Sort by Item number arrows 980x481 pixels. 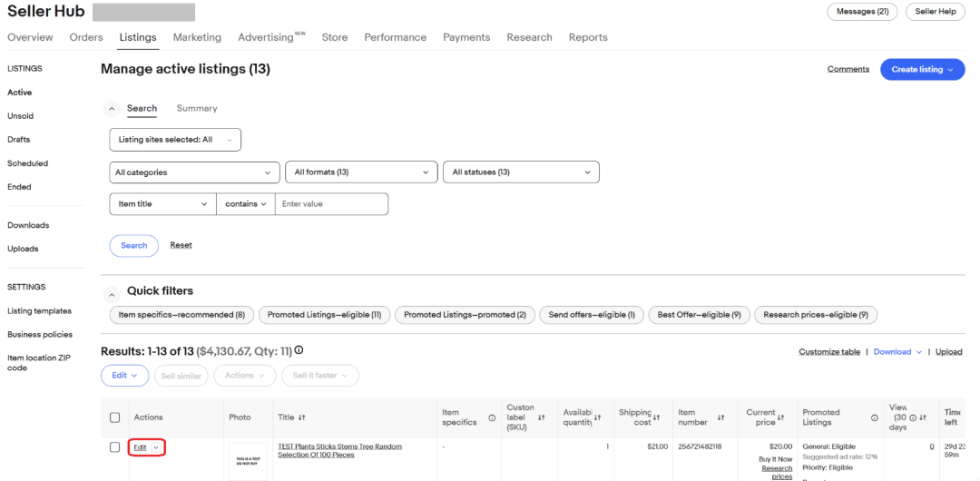(x=721, y=417)
